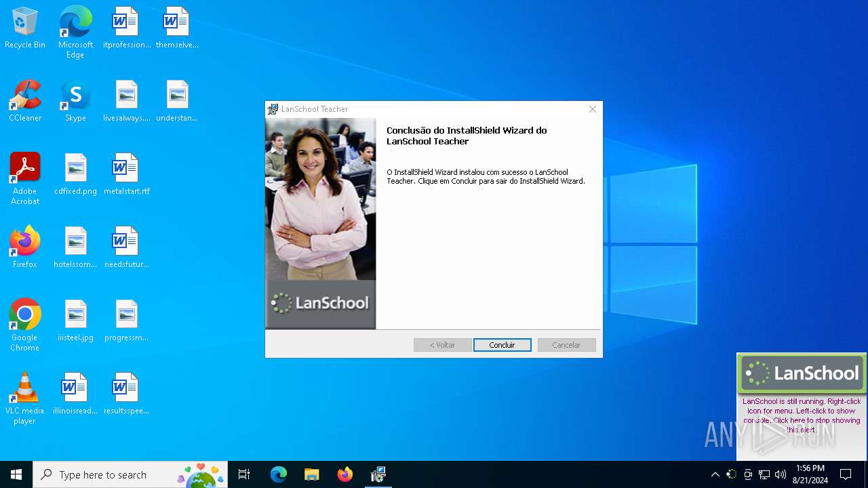
Task: Dismiss the LanSchool still running alert
Action: pyautogui.click(x=801, y=415)
